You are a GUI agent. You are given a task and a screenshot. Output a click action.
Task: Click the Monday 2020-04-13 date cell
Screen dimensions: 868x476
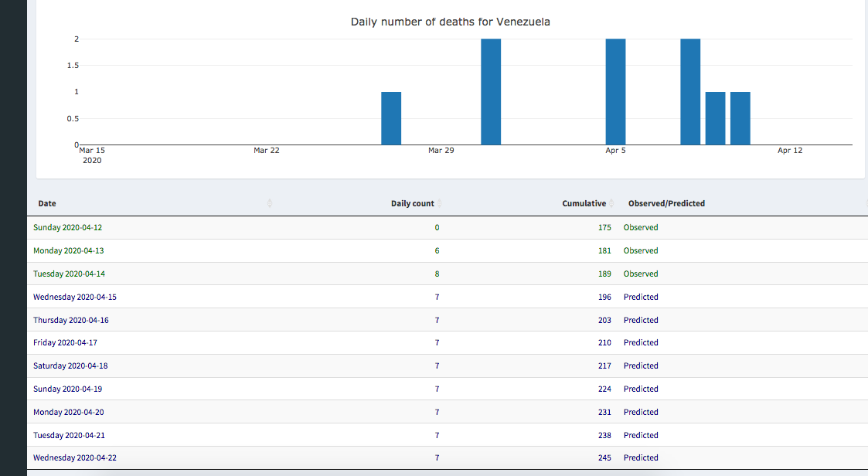[68, 250]
